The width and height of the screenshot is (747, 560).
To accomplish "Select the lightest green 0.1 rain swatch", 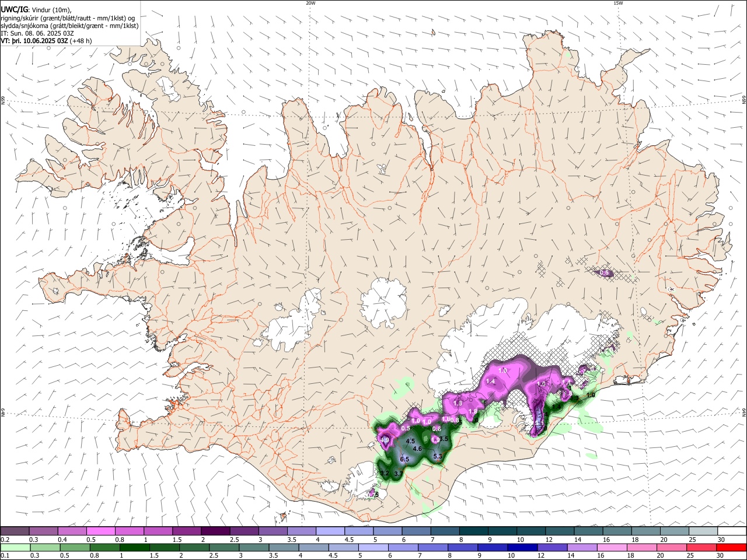I will pyautogui.click(x=15, y=547).
